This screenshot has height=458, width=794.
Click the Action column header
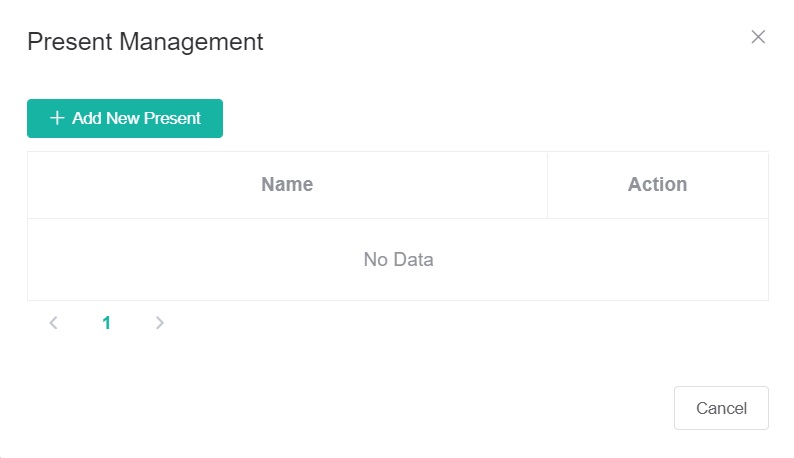(657, 185)
